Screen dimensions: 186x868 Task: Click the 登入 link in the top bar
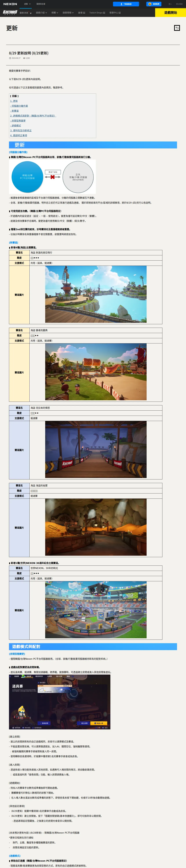pyautogui.click(x=170, y=4)
